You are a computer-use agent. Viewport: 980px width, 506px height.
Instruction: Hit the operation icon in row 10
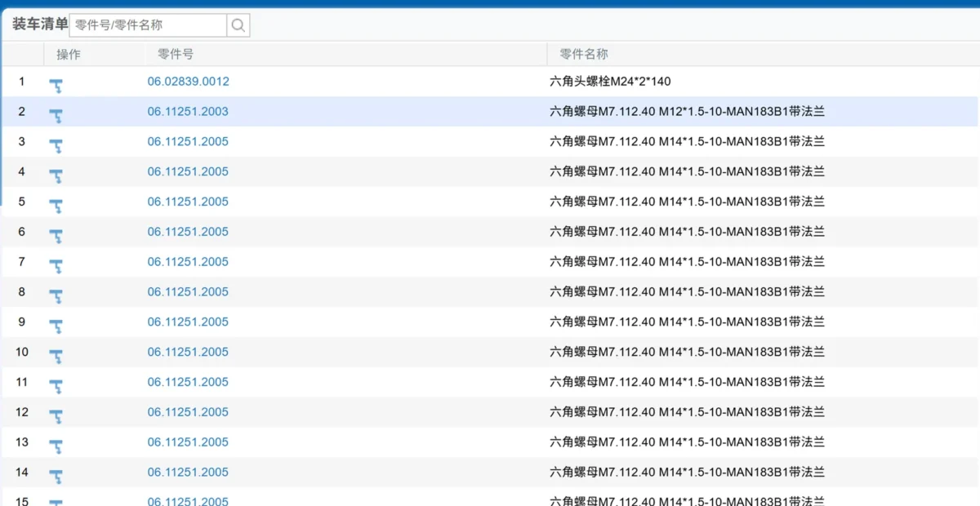(56, 356)
